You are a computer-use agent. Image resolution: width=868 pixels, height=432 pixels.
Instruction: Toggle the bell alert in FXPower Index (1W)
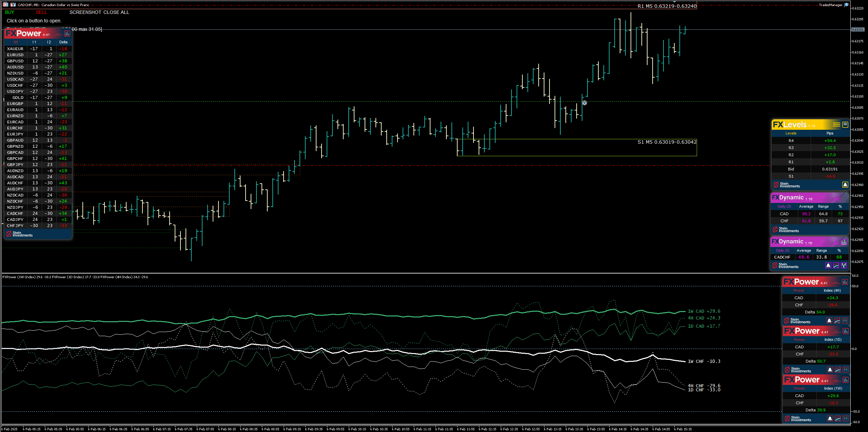830,418
